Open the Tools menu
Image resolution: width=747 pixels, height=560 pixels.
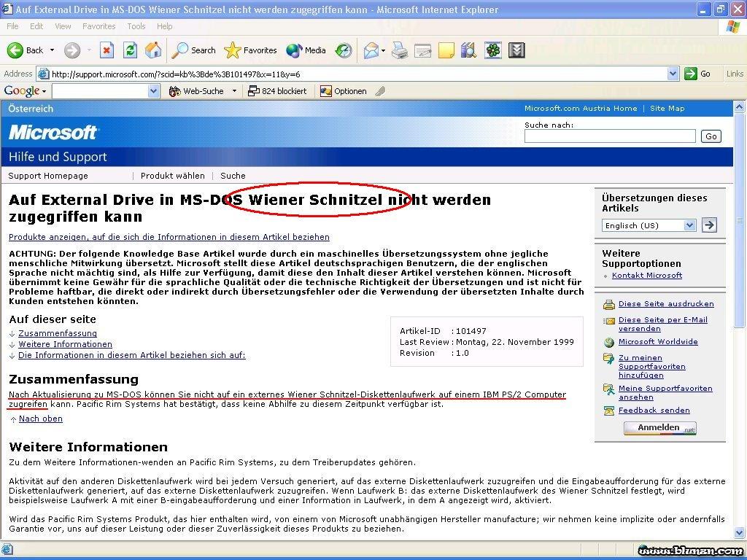136,26
